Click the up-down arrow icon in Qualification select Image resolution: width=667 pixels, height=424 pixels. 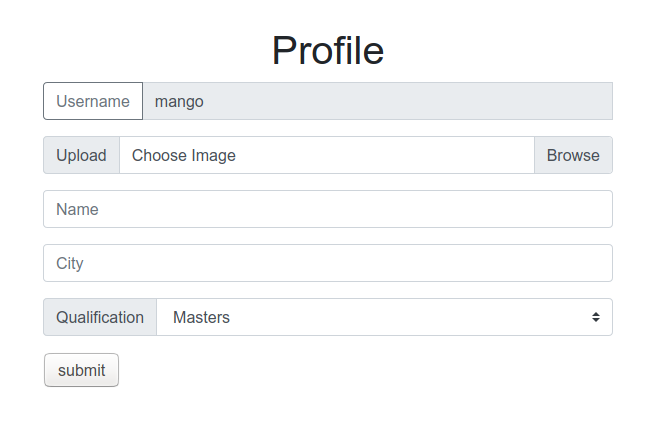(x=596, y=317)
